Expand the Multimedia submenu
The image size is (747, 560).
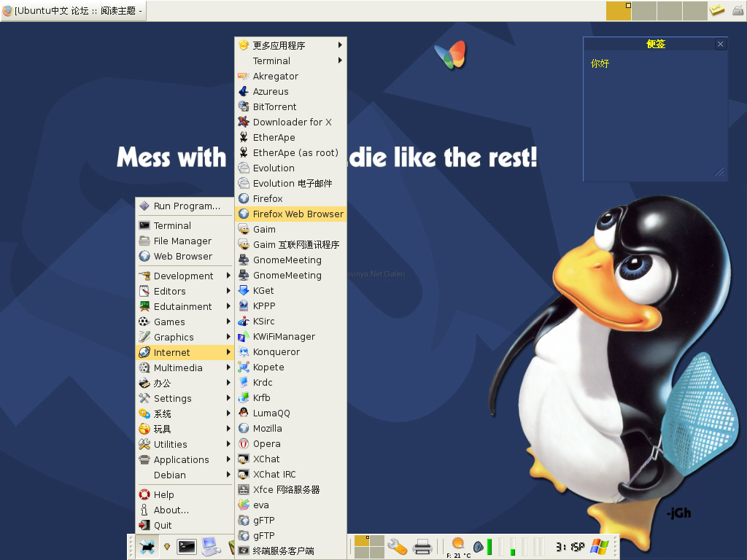coord(185,367)
